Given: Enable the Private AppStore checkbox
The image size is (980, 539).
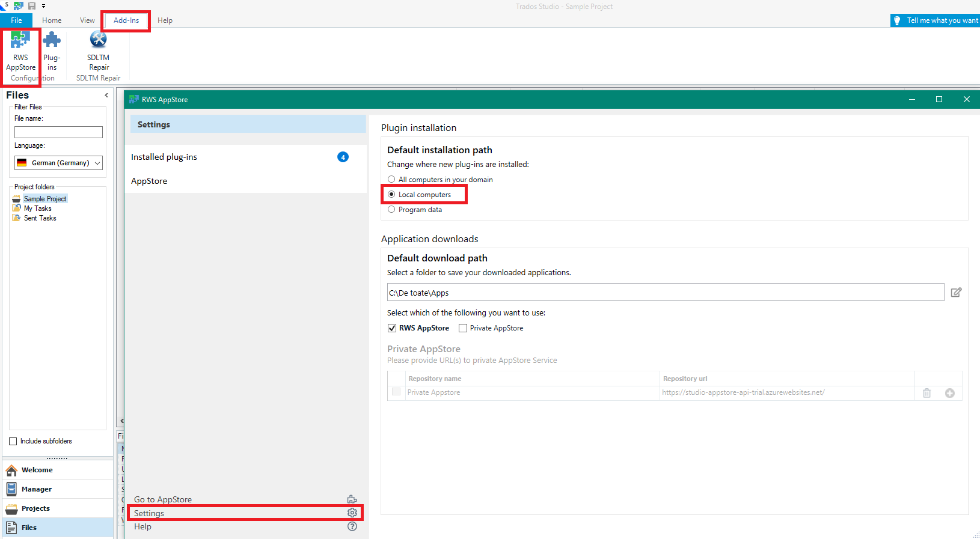Looking at the screenshot, I should 463,328.
